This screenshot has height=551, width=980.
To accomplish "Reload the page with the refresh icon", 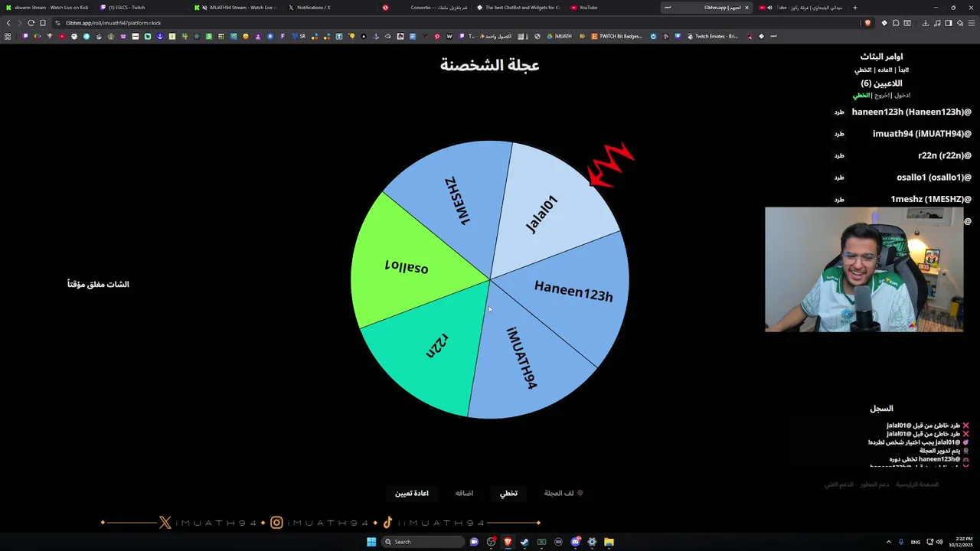I will tap(31, 23).
